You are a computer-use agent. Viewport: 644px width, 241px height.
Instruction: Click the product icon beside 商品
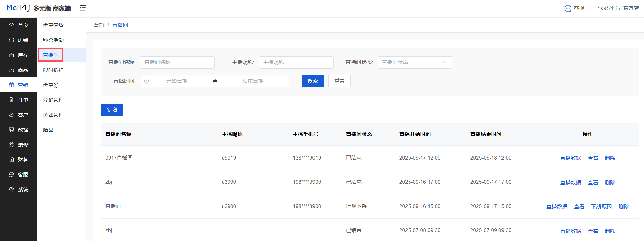(12, 70)
